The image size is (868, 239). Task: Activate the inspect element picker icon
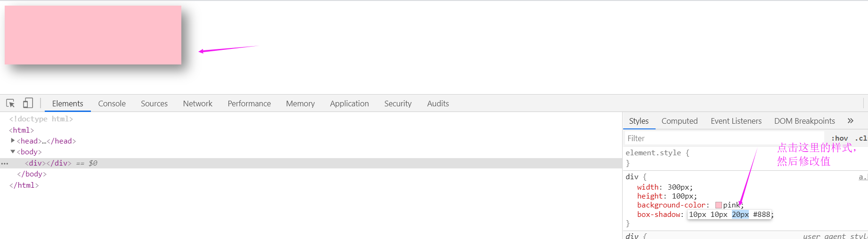10,103
